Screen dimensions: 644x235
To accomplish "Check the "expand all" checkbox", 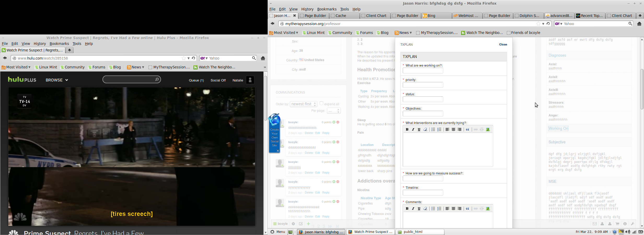I will tap(321, 103).
